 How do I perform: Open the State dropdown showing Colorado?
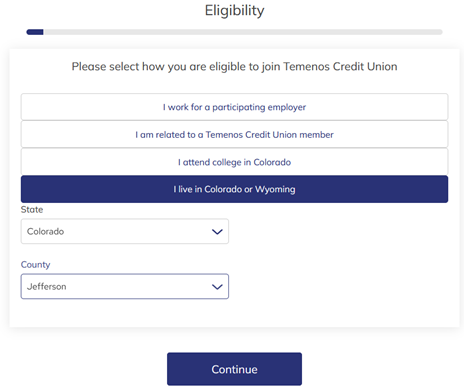click(x=125, y=231)
